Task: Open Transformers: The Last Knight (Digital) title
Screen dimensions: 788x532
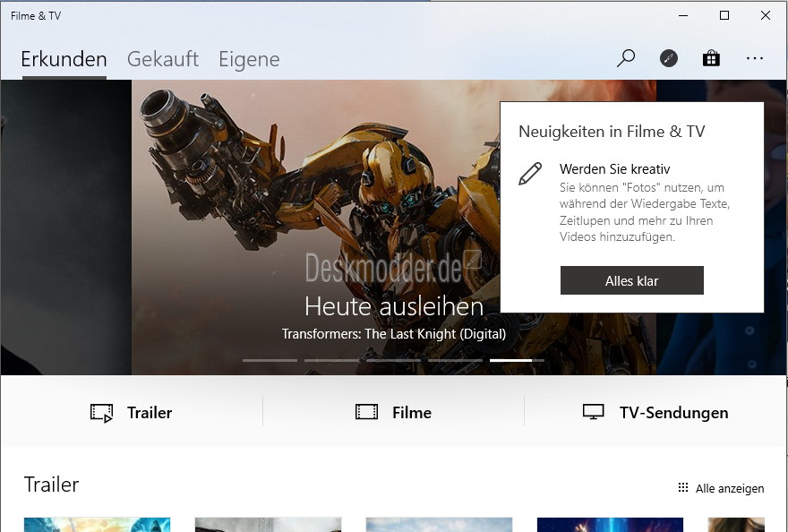Action: click(394, 334)
